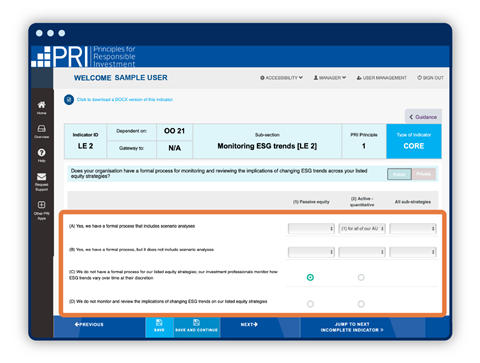Open the Manager dropdown menu
Image resolution: width=480 pixels, height=363 pixels.
point(330,78)
